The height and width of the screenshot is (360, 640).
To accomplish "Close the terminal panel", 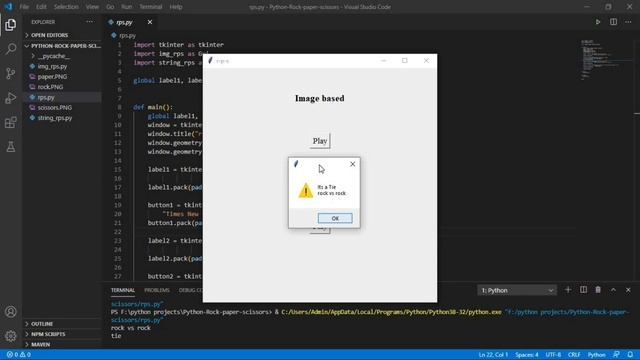I will tap(628, 290).
